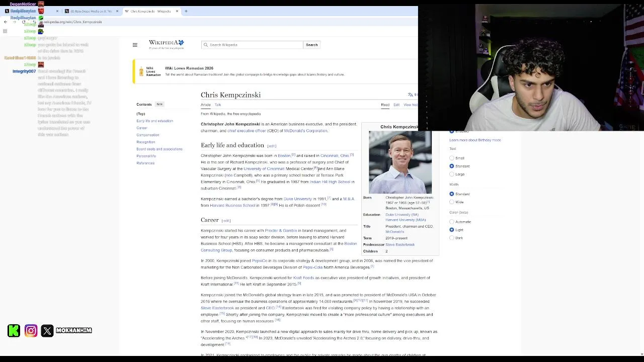Open the Harvard Business School link
Screen dimensions: 644x362
[x=232, y=206]
